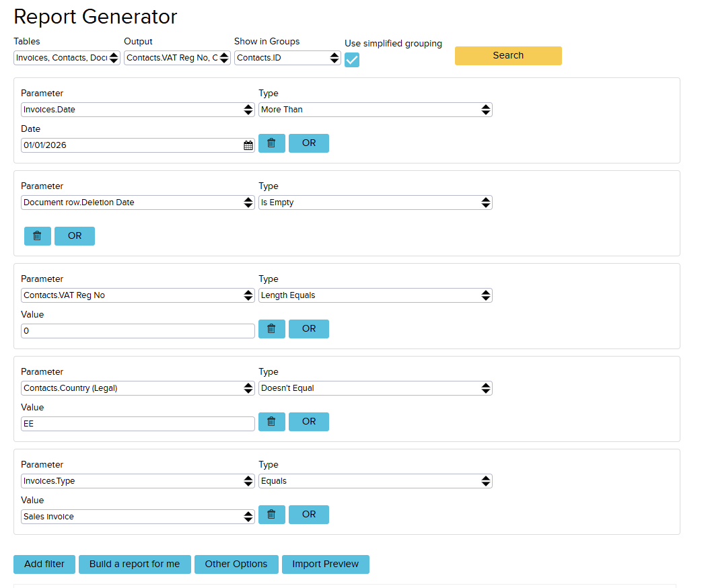The image size is (708, 588).
Task: Open Sales invoice value dropdown
Action: point(137,517)
